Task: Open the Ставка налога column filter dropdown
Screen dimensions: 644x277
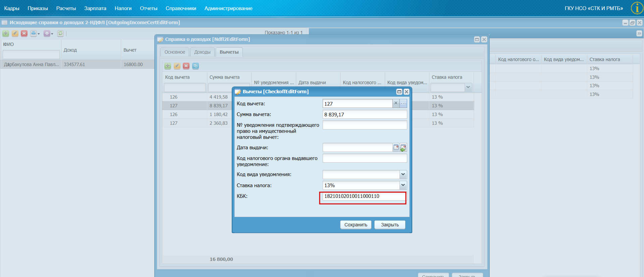Action: [468, 88]
